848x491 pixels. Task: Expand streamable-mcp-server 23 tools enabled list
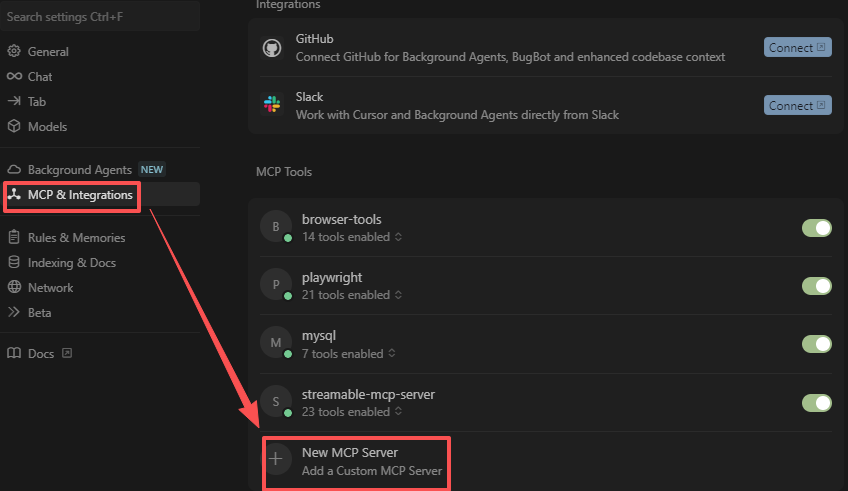click(352, 412)
